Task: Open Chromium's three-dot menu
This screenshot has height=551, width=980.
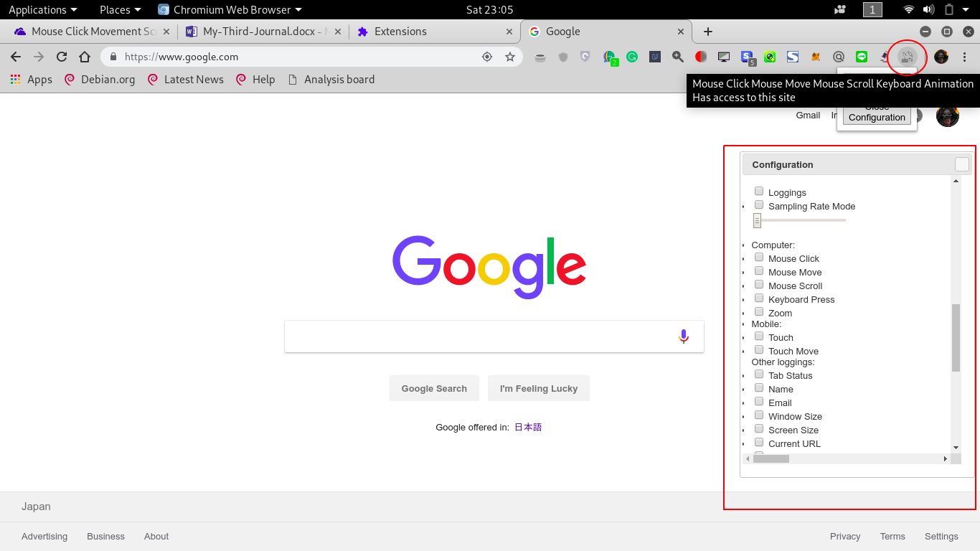Action: pyautogui.click(x=965, y=57)
